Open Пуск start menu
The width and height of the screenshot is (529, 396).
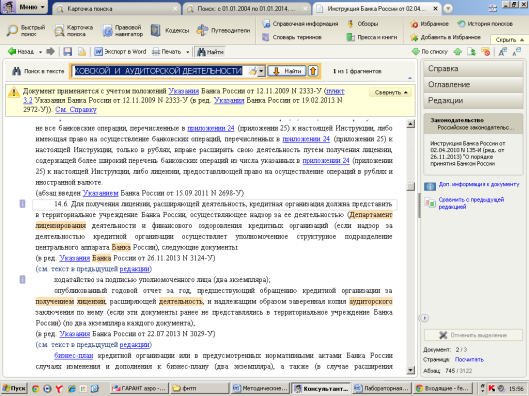pos(15,389)
